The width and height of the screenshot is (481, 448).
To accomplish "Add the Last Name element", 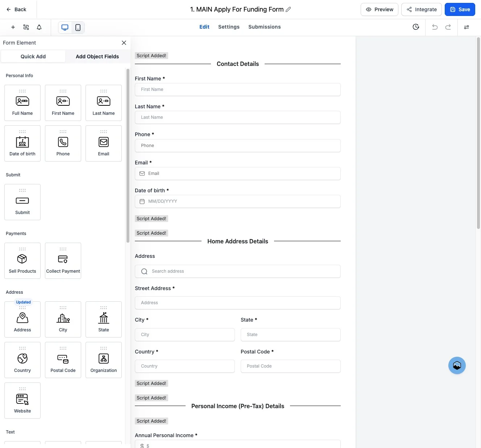I will pyautogui.click(x=104, y=103).
